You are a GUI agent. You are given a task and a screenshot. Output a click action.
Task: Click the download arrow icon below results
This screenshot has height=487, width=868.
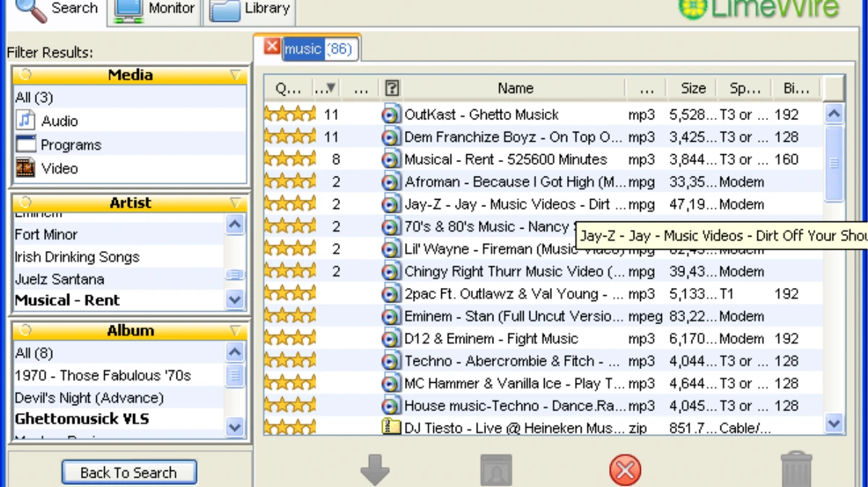(375, 469)
